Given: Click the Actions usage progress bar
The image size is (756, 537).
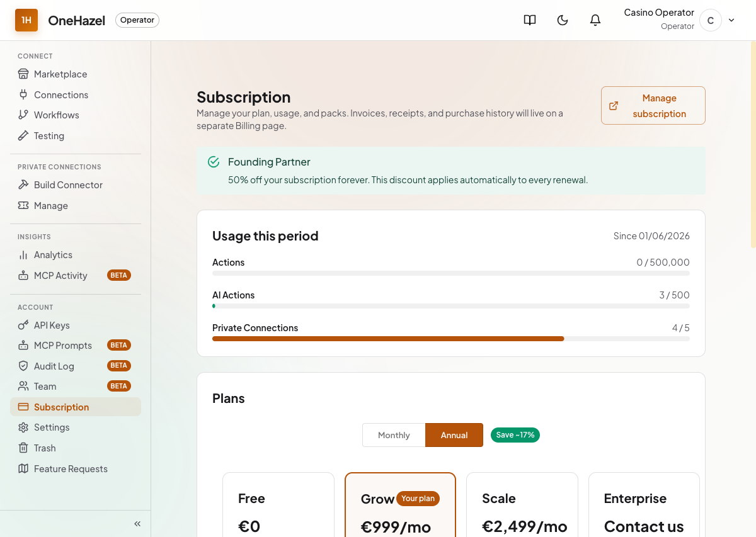Looking at the screenshot, I should pos(451,273).
